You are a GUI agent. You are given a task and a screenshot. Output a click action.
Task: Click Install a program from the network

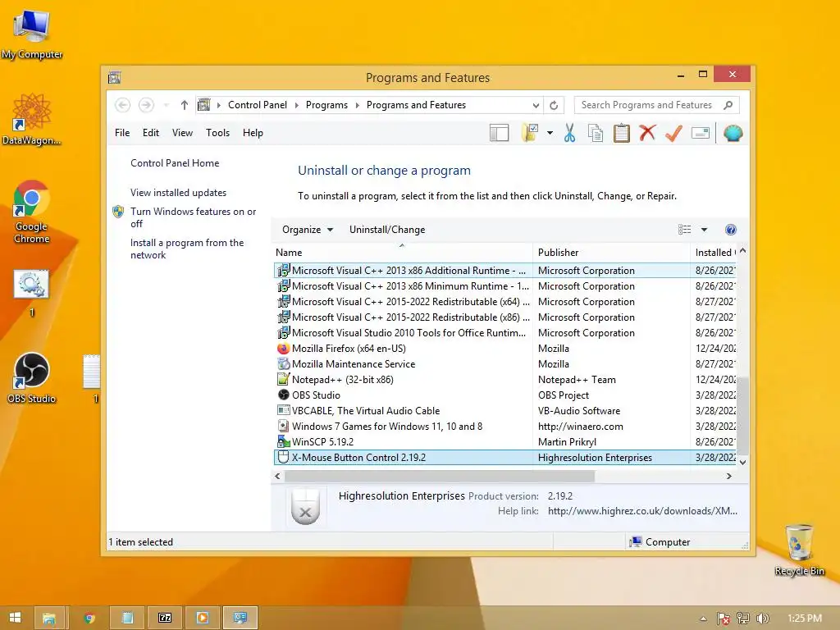187,249
